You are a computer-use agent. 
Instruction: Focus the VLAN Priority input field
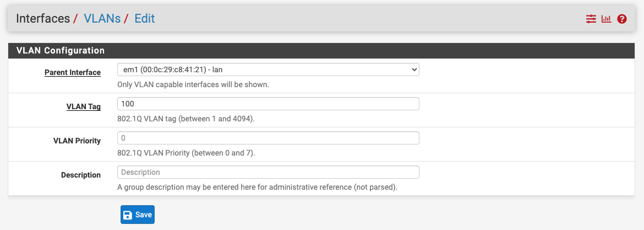268,138
